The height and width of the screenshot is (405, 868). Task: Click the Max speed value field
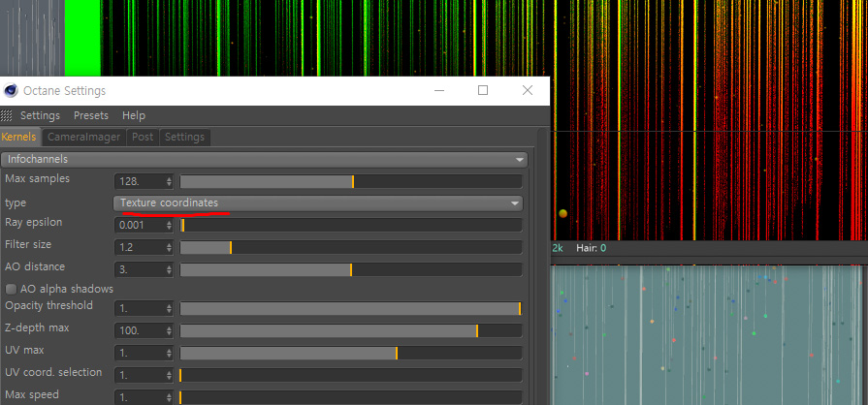click(140, 397)
